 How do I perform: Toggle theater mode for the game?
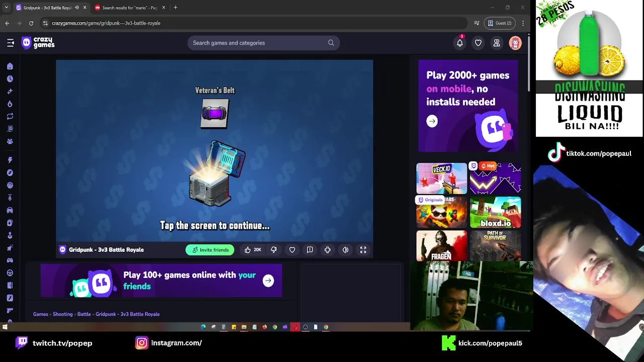point(346,250)
